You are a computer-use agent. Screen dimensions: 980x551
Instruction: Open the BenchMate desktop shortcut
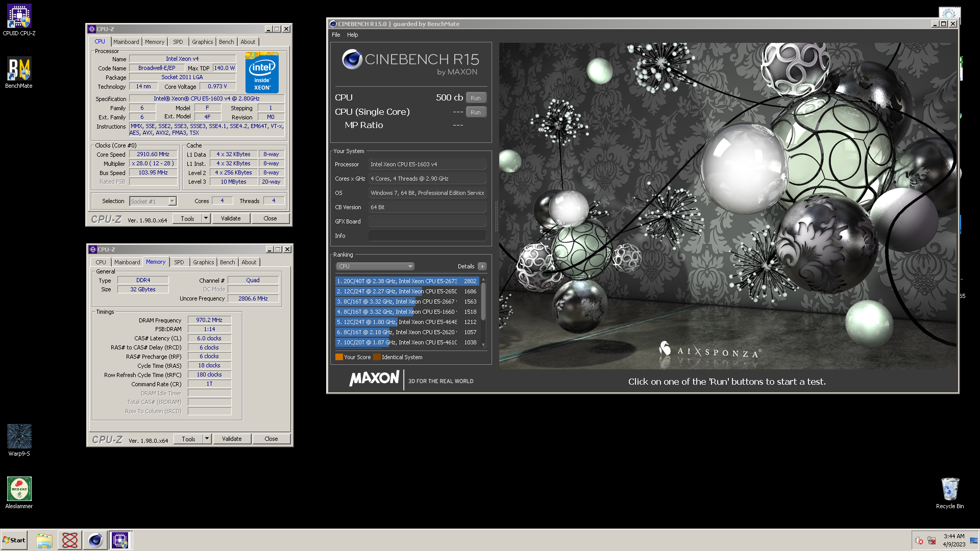tap(19, 72)
